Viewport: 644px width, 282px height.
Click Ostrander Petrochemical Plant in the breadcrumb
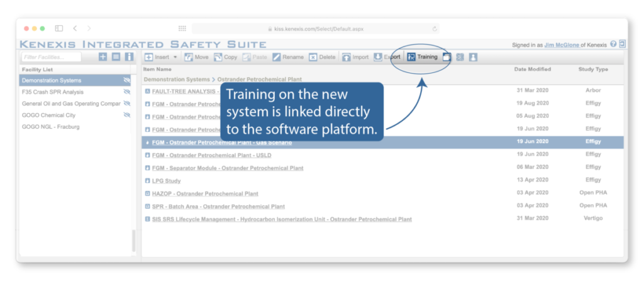point(260,79)
